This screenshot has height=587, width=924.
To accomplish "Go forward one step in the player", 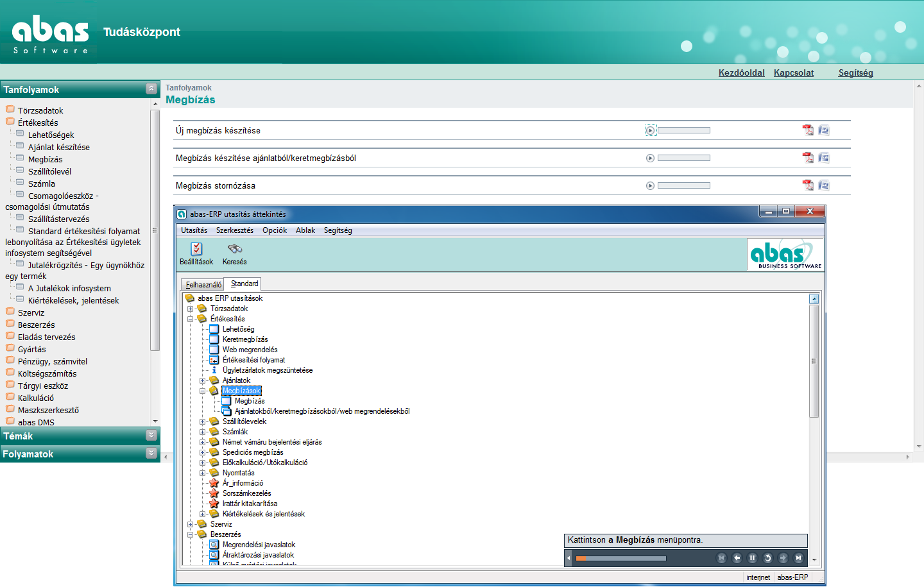I will (x=783, y=558).
